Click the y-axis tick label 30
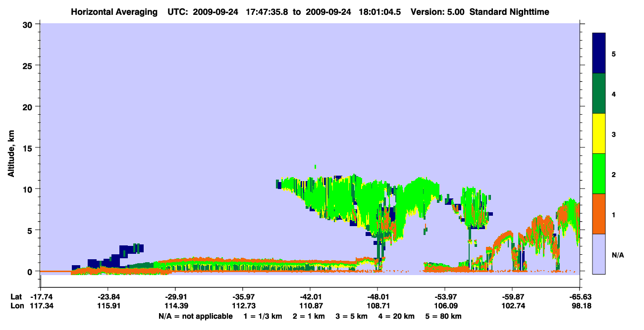The height and width of the screenshot is (330, 644). pos(28,24)
